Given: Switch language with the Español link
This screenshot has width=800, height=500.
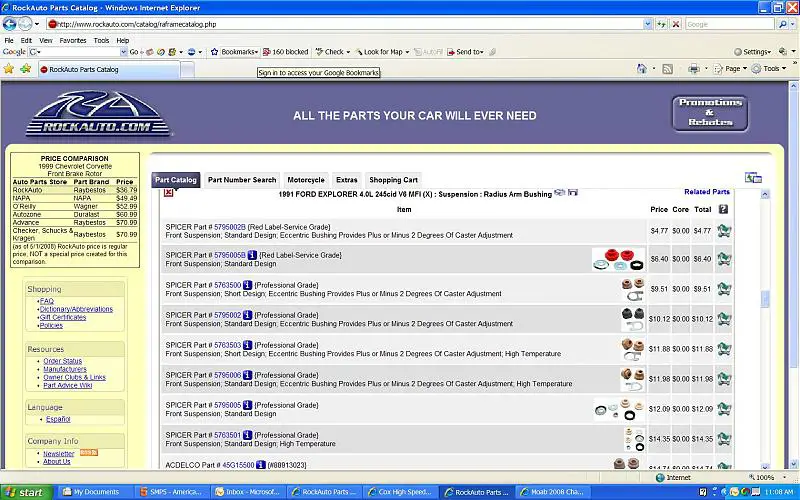Looking at the screenshot, I should (x=58, y=419).
